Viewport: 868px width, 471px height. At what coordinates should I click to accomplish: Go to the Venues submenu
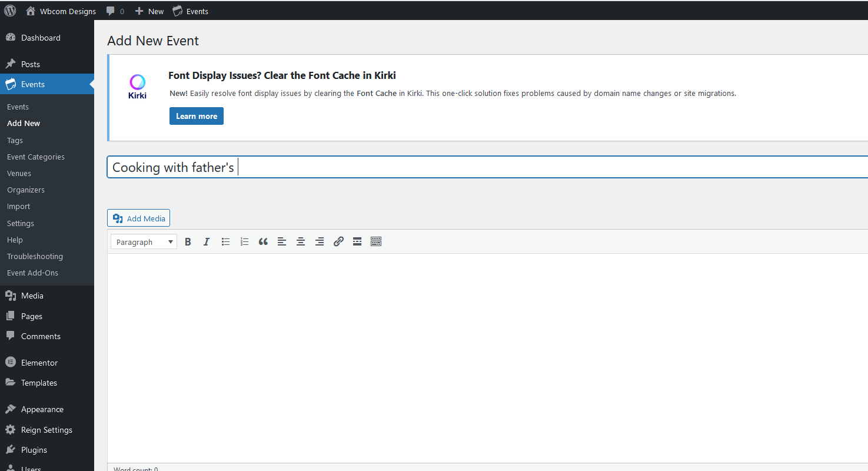[x=19, y=174]
